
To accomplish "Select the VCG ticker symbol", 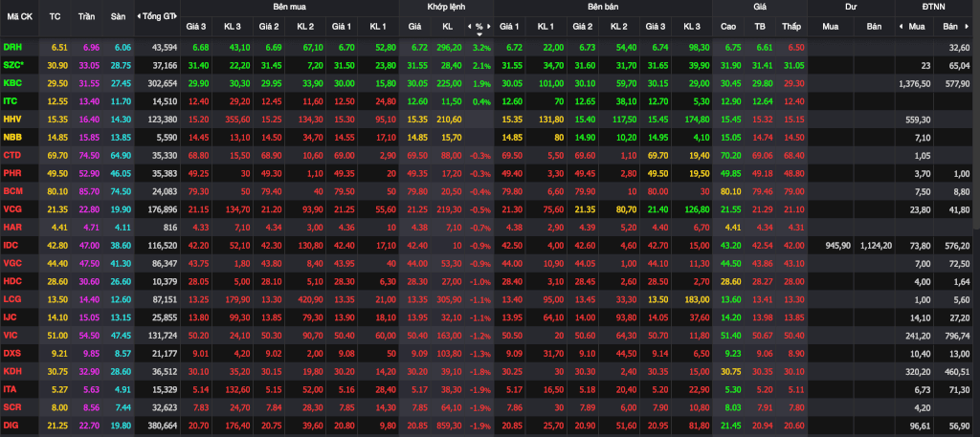I will [11, 209].
